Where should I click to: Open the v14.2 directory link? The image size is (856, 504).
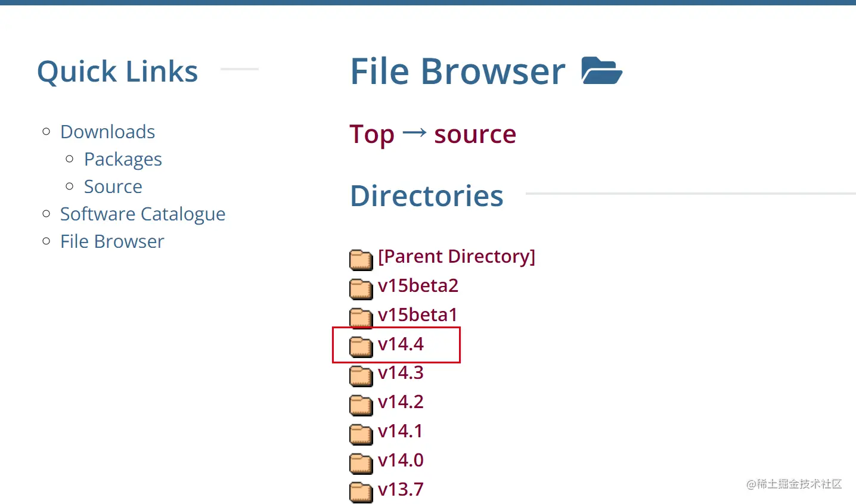(x=401, y=402)
